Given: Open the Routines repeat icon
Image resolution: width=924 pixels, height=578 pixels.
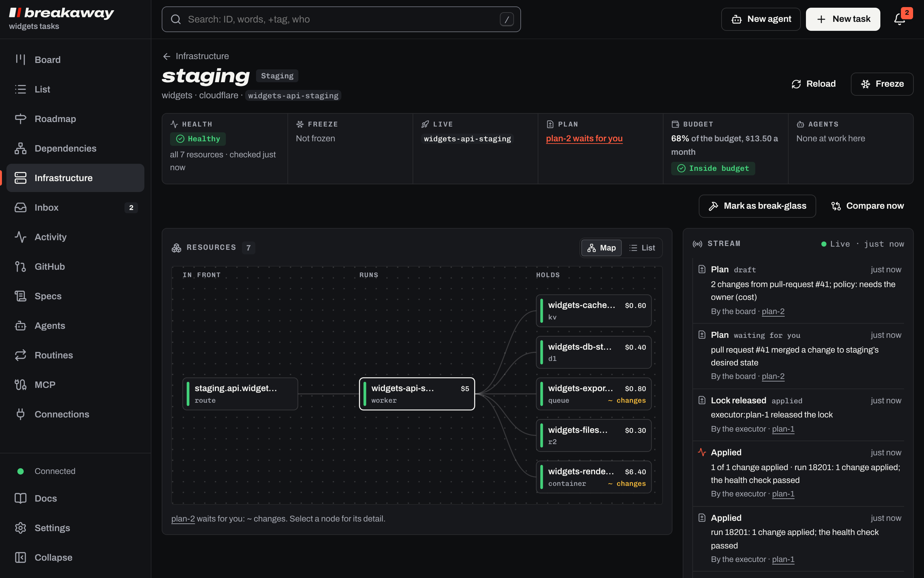Looking at the screenshot, I should [20, 355].
